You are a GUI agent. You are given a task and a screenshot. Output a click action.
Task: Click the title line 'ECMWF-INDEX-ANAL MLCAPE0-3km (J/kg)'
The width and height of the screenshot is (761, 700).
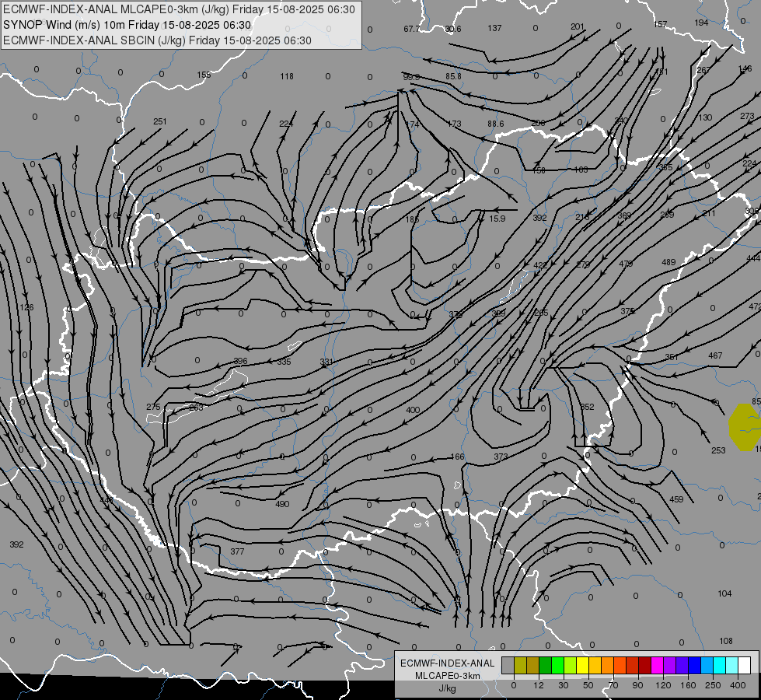coord(179,9)
